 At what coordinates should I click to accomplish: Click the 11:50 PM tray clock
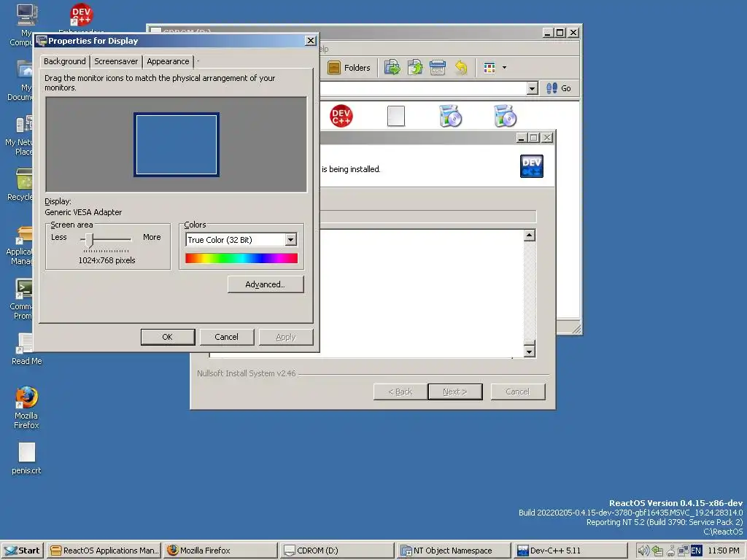pos(723,551)
